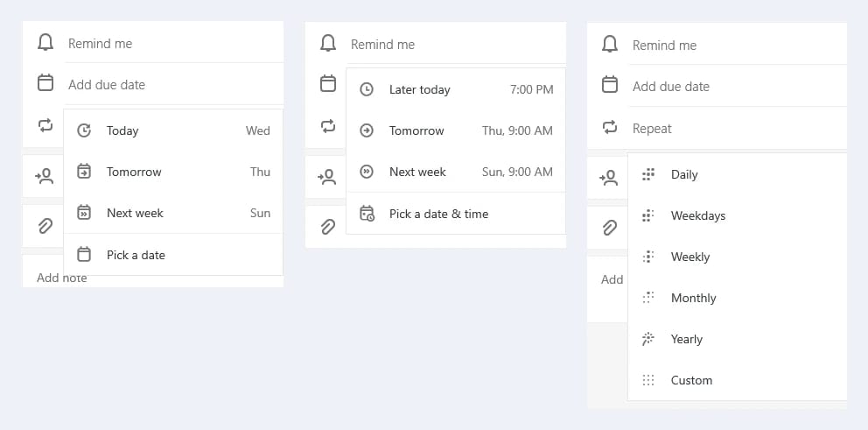Click Add due date in the left panel
The width and height of the screenshot is (868, 430).
107,85
